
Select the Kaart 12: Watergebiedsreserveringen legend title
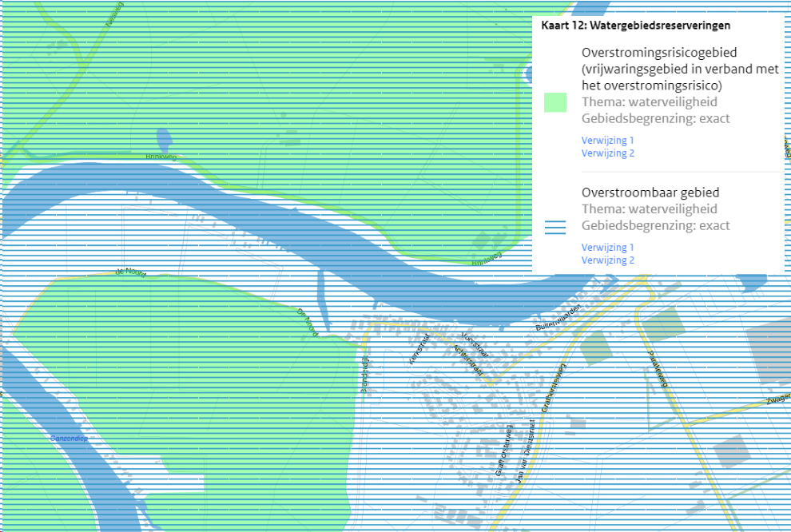[x=635, y=26]
